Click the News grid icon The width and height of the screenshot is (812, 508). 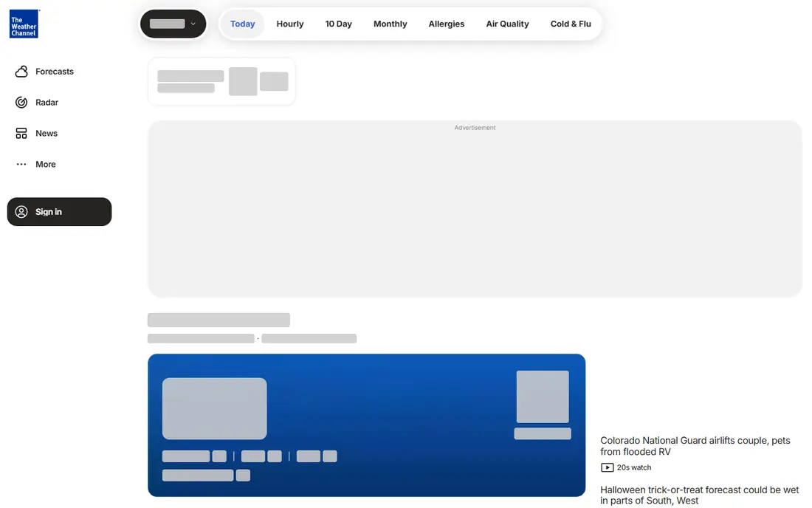pos(21,134)
